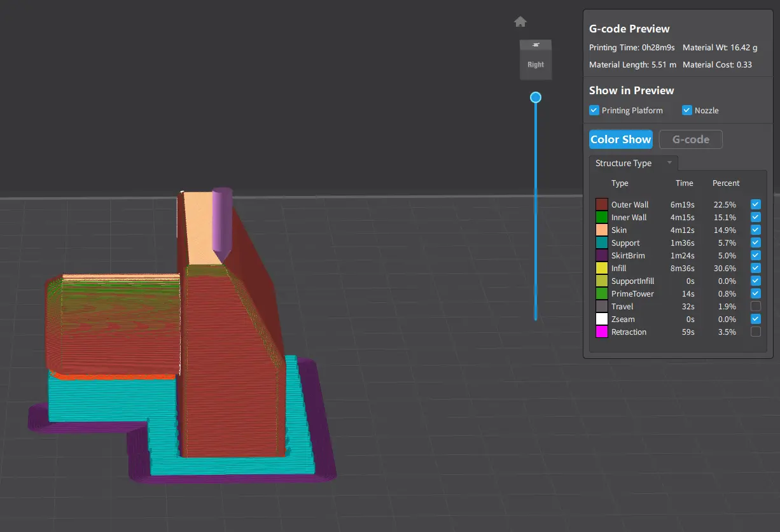780x532 pixels.
Task: Switch to the G-code tab
Action: [691, 139]
